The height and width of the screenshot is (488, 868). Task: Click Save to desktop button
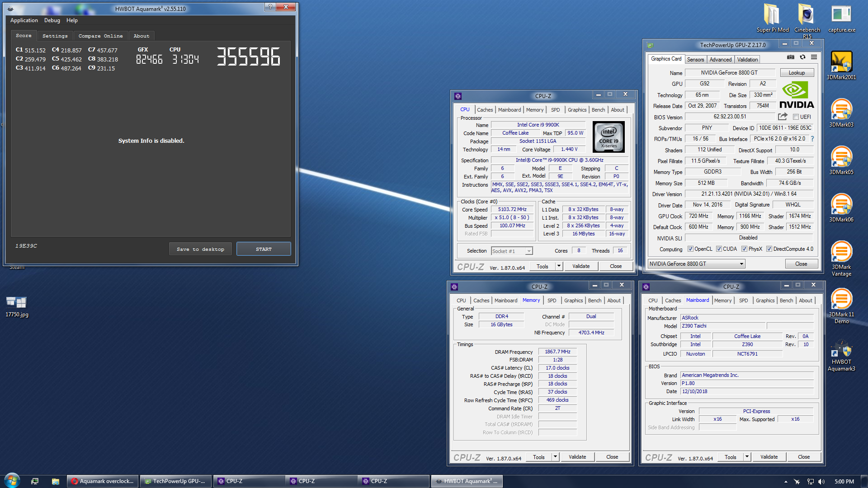200,249
